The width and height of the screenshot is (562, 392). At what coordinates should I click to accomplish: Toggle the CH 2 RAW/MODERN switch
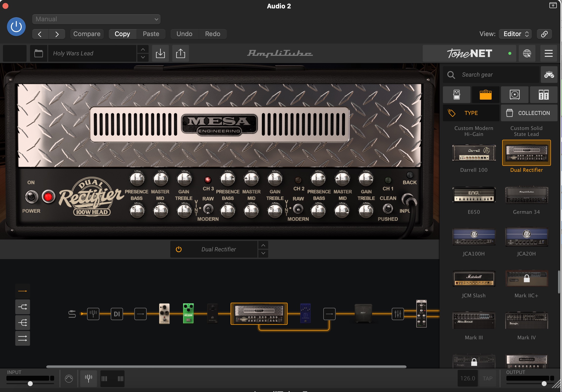pos(298,209)
